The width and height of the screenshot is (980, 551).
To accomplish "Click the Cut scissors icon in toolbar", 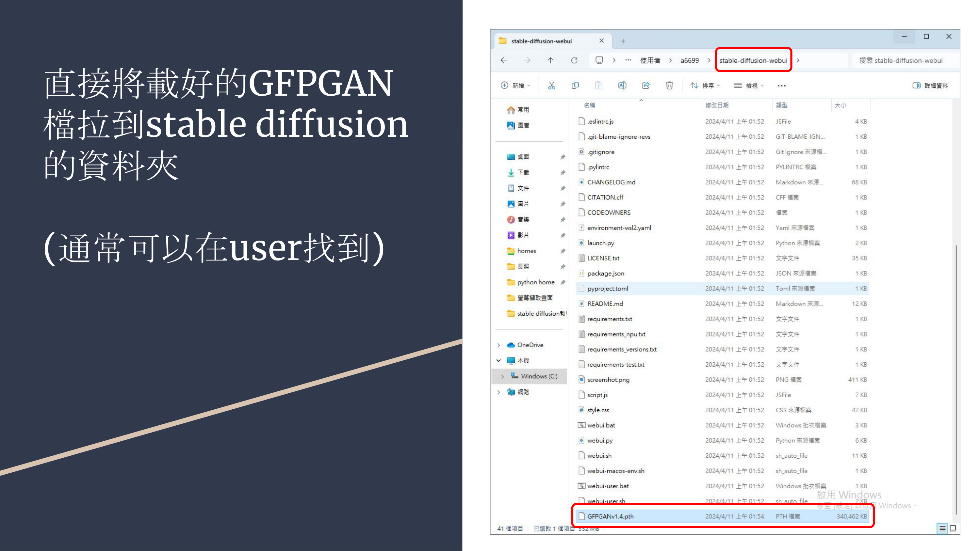I will coord(552,86).
